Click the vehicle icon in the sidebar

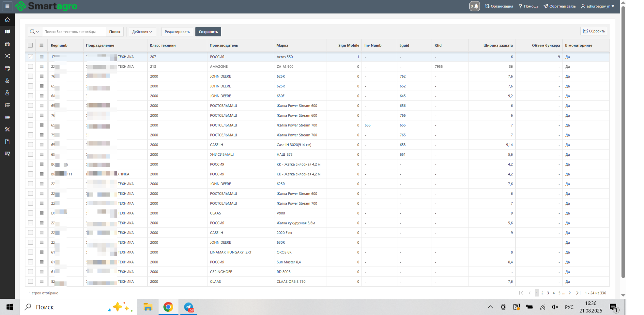tap(7, 44)
